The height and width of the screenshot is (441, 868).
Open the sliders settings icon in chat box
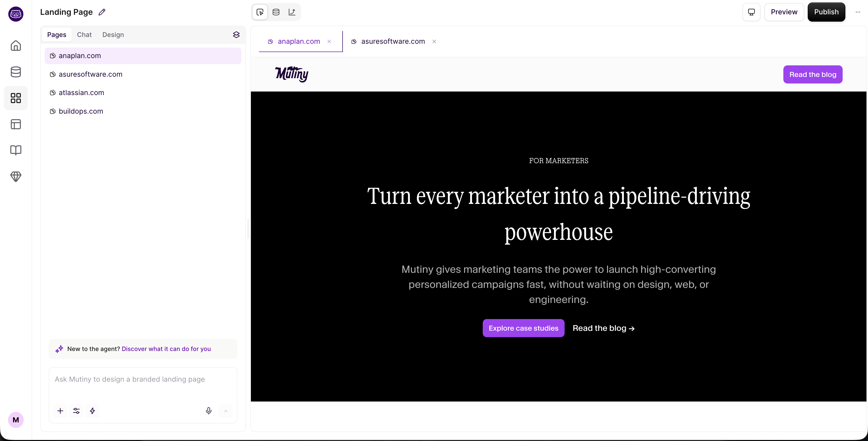pyautogui.click(x=77, y=411)
